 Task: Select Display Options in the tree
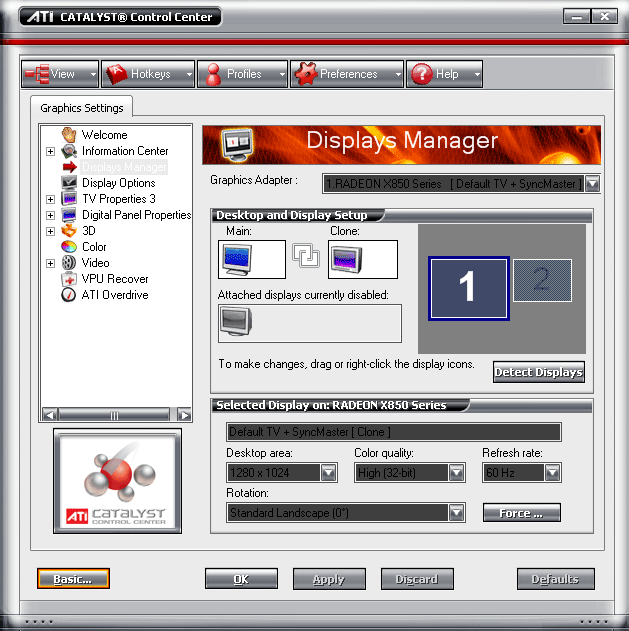coord(119,183)
